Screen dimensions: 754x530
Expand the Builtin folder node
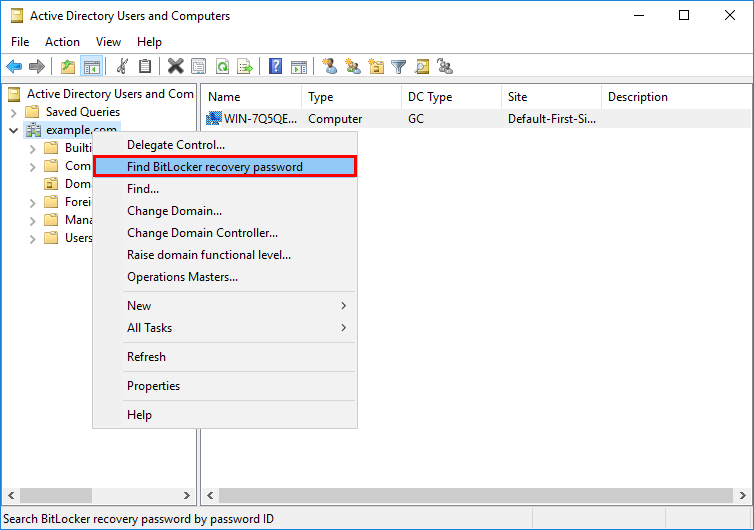(32, 149)
